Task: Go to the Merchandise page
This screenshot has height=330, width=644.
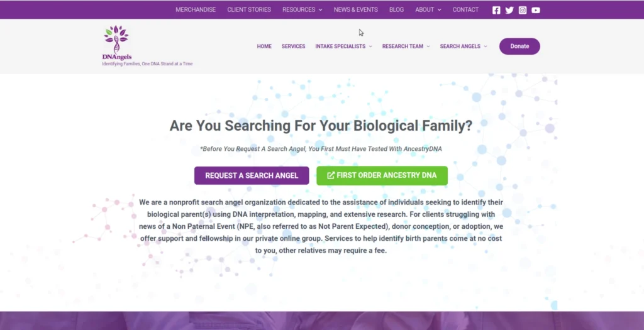Action: [196, 10]
